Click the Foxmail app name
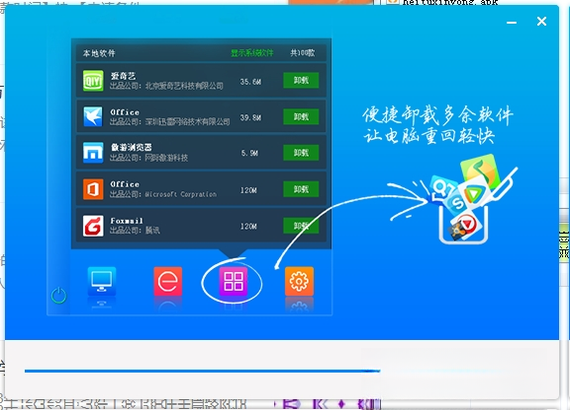570x410 pixels. pyautogui.click(x=127, y=221)
